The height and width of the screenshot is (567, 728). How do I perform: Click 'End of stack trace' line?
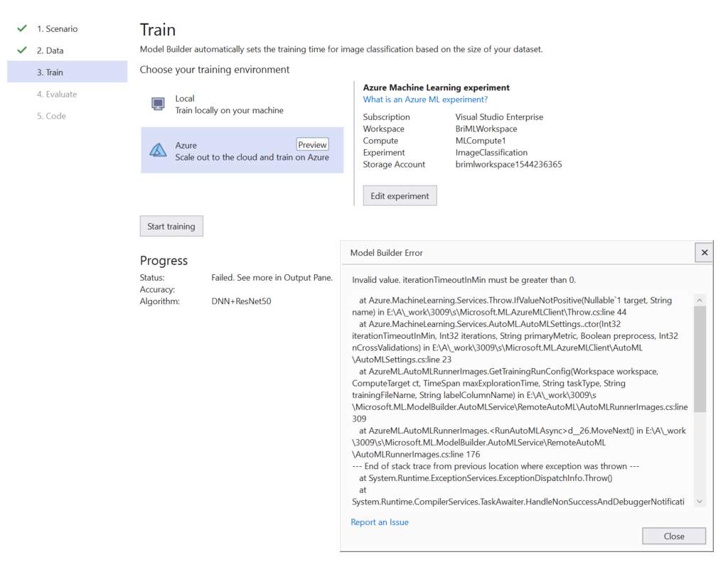point(496,466)
